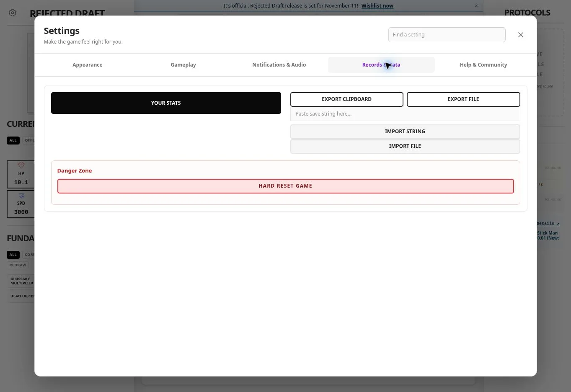Open the Details link in the side panel
Viewport: 571px width, 392px height.
[x=548, y=224]
